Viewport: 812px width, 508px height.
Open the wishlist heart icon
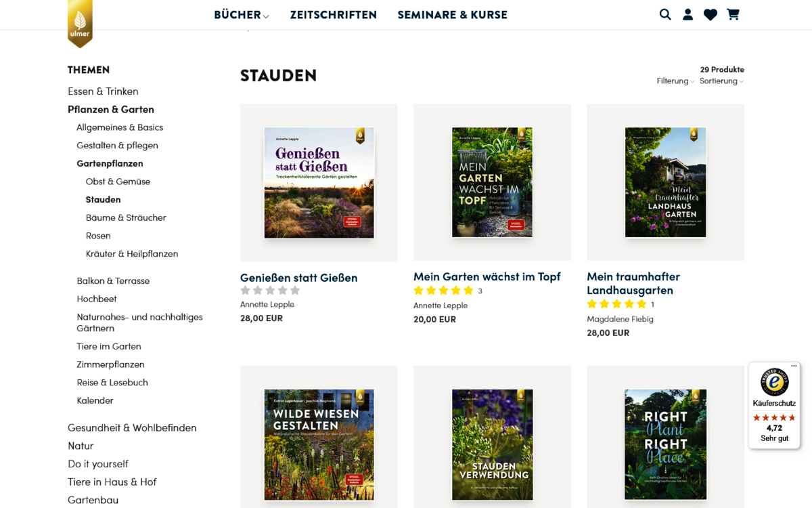click(710, 14)
